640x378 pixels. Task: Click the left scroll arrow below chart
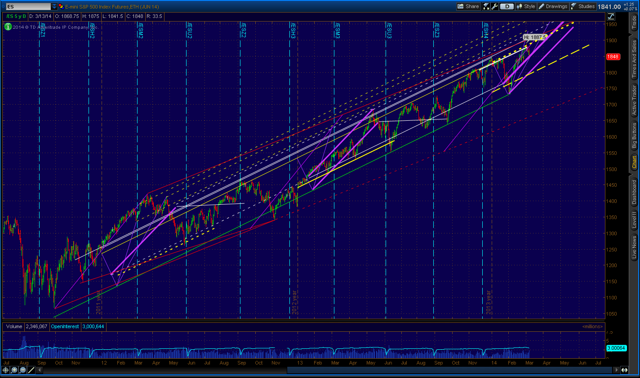tap(40, 370)
